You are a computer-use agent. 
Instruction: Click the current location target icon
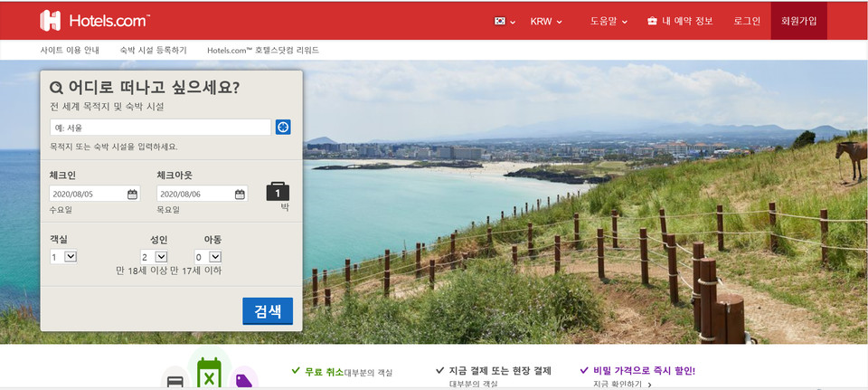283,128
